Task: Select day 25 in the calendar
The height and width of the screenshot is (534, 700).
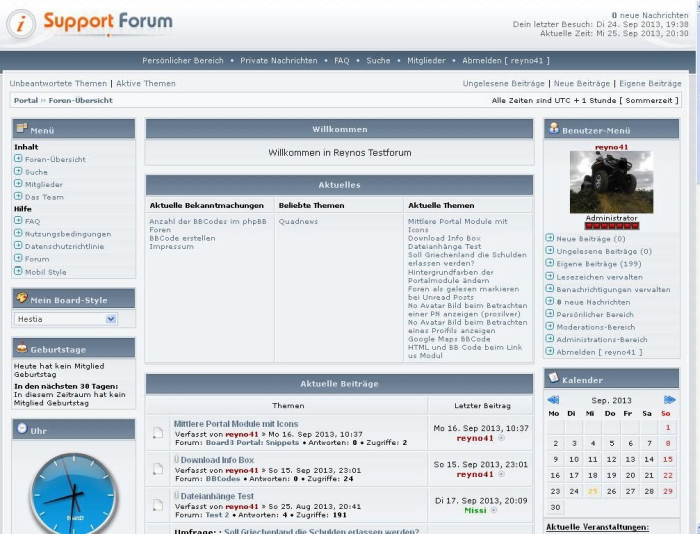Action: point(592,491)
